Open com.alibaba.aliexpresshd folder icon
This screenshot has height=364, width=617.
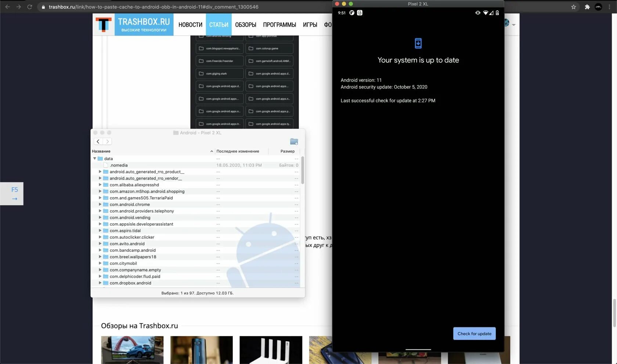106,185
